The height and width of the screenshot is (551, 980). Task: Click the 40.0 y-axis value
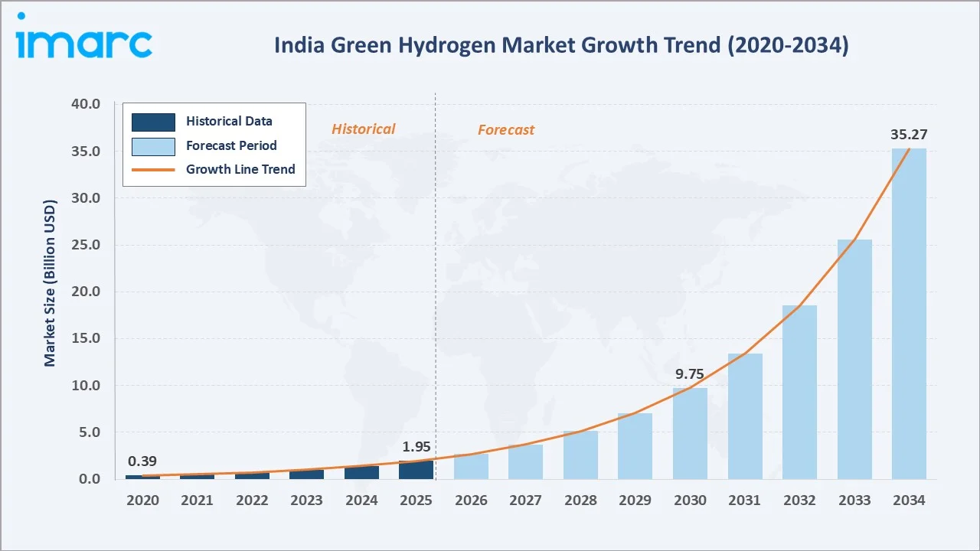coord(87,104)
